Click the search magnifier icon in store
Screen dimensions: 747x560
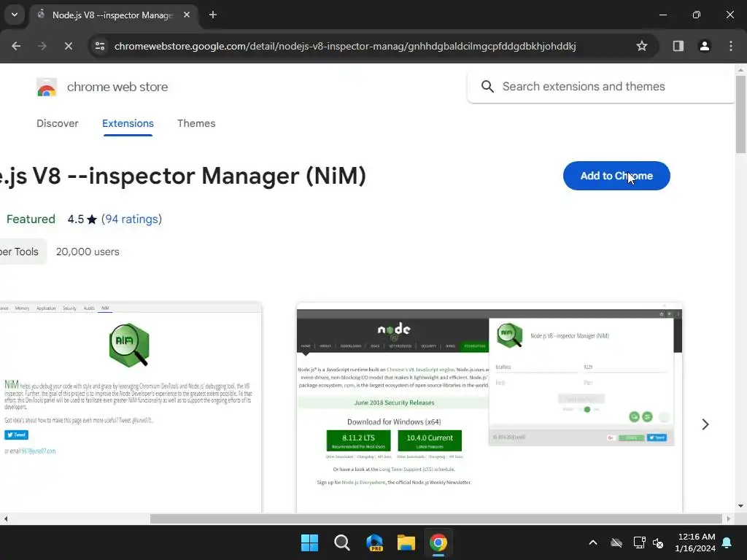click(487, 86)
